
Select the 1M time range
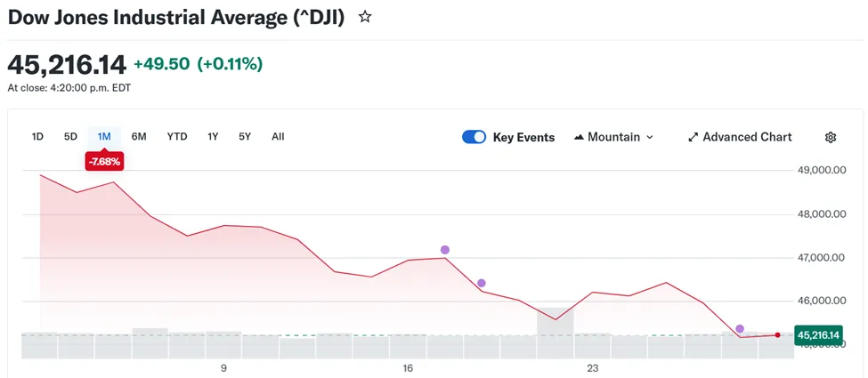(104, 136)
